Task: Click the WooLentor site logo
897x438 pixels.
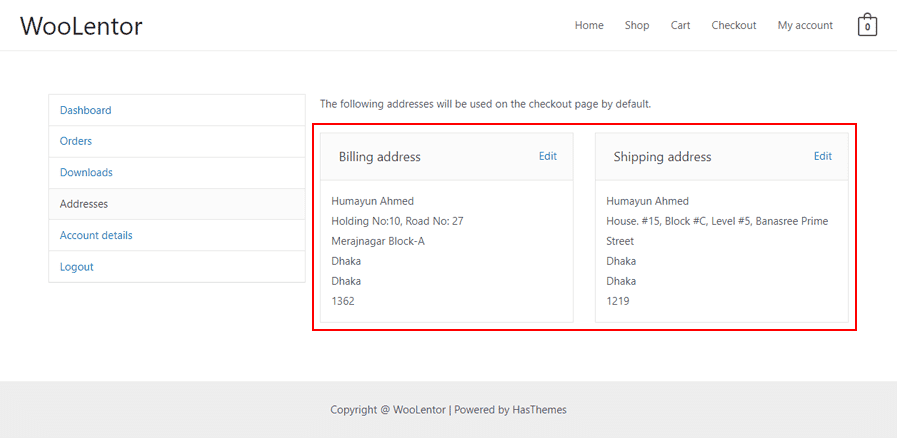Action: pyautogui.click(x=81, y=26)
